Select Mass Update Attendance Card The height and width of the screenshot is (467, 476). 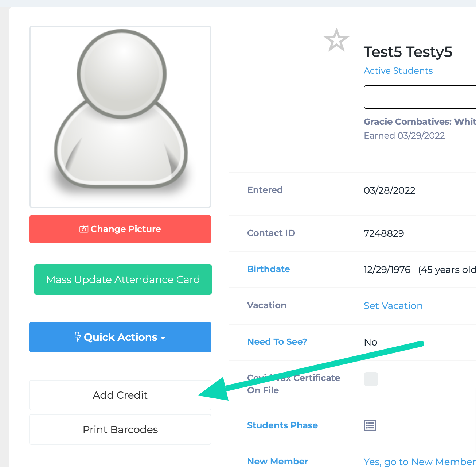(x=122, y=279)
